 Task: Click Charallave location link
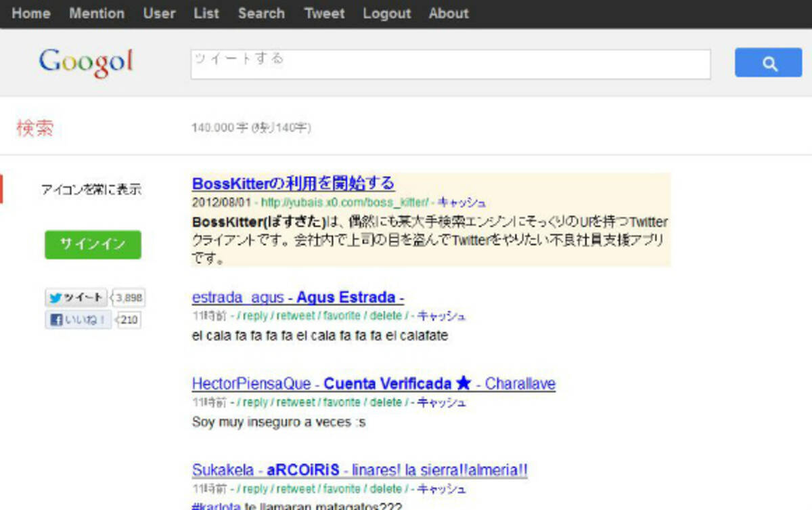coord(520,383)
